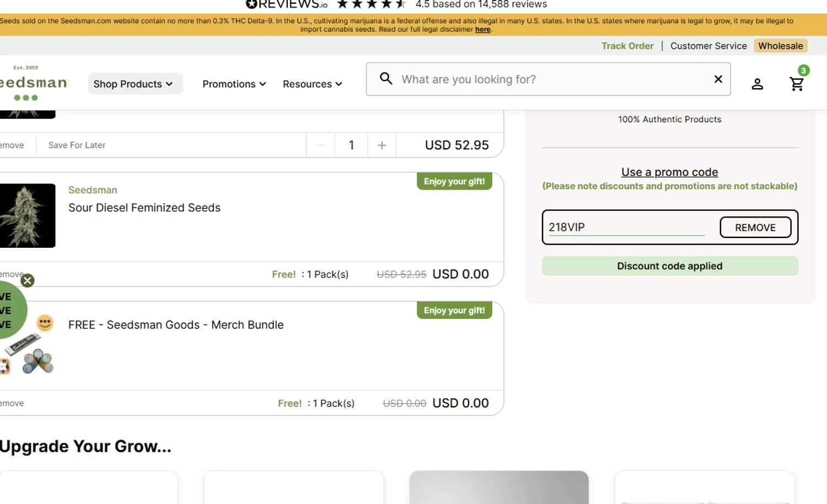This screenshot has width=827, height=504.
Task: Click REMOVE to remove the promo code
Action: [755, 227]
